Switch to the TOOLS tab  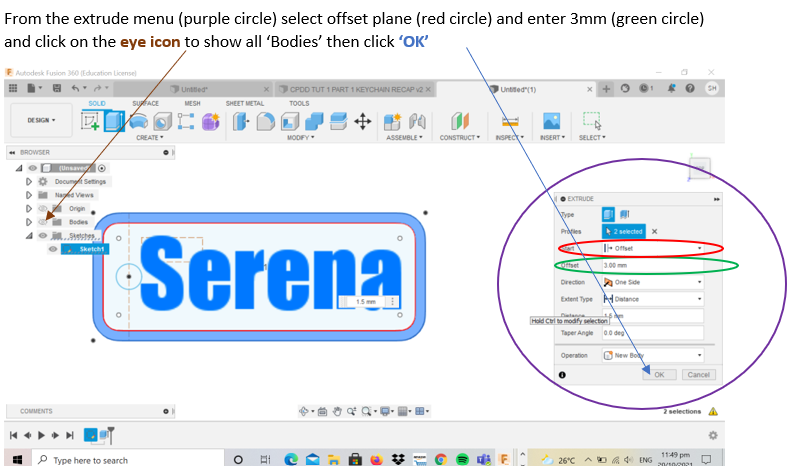pos(299,103)
